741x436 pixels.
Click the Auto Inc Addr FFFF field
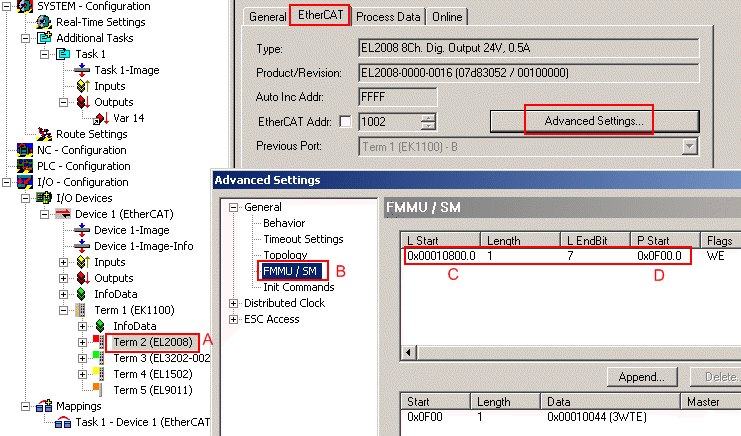[397, 97]
